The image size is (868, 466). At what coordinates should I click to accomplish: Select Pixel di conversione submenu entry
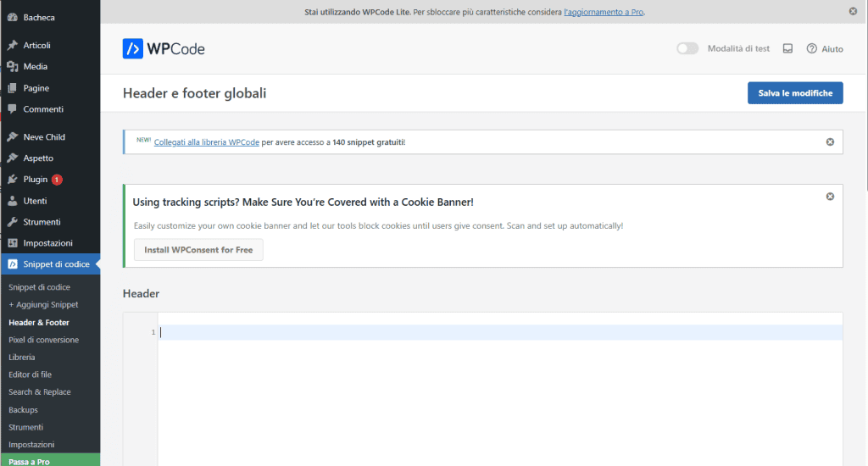pos(44,340)
